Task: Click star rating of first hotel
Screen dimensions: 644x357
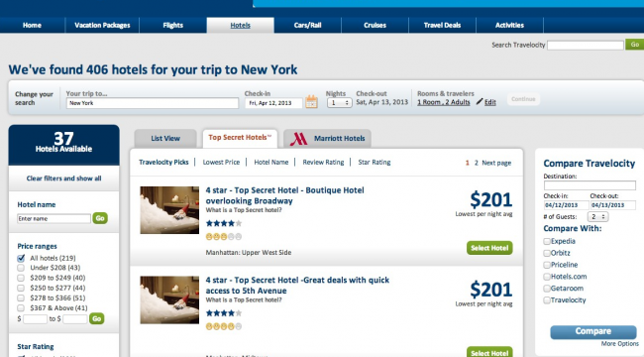Action: 224,223
